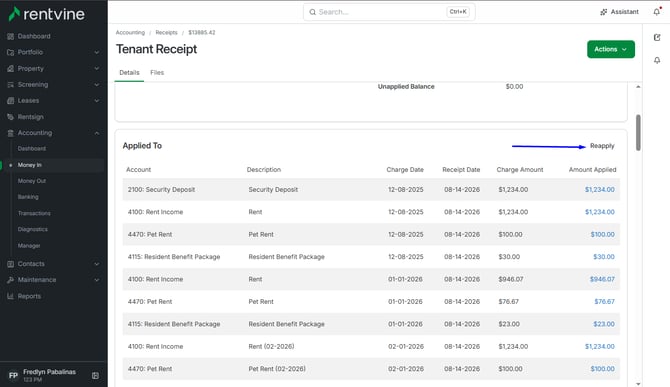Screen dimensions: 670x387
Task: Select Money In submenu item
Action: pos(29,165)
